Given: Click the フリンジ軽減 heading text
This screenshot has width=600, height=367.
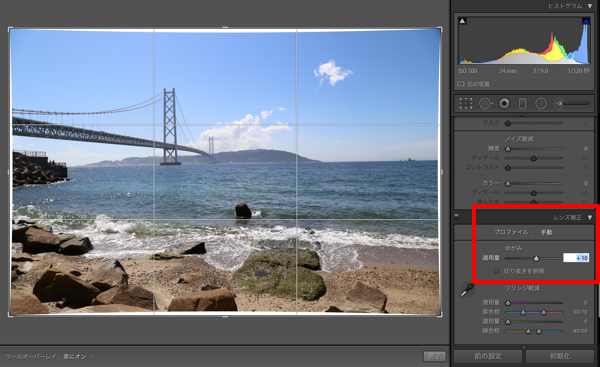Looking at the screenshot, I should pyautogui.click(x=522, y=288).
